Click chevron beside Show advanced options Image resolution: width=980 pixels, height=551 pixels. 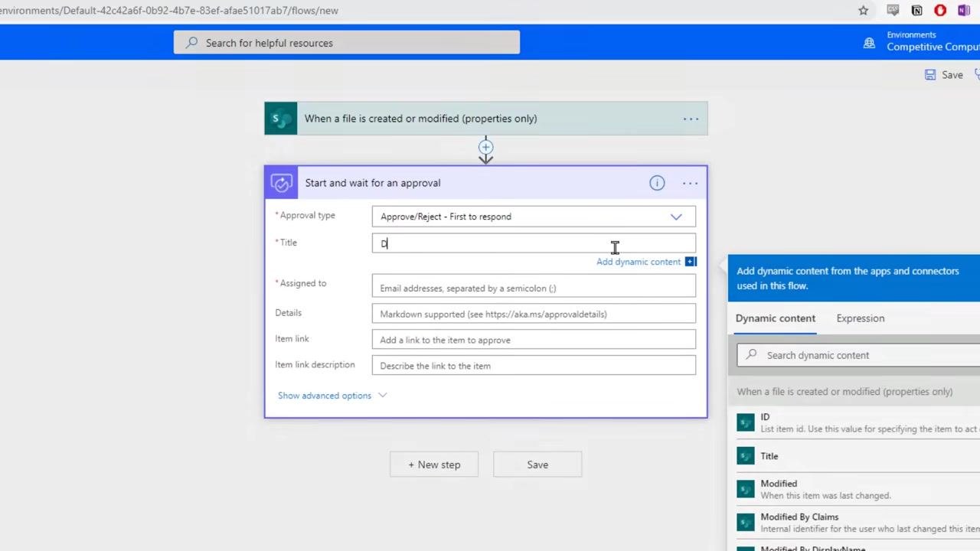click(383, 396)
